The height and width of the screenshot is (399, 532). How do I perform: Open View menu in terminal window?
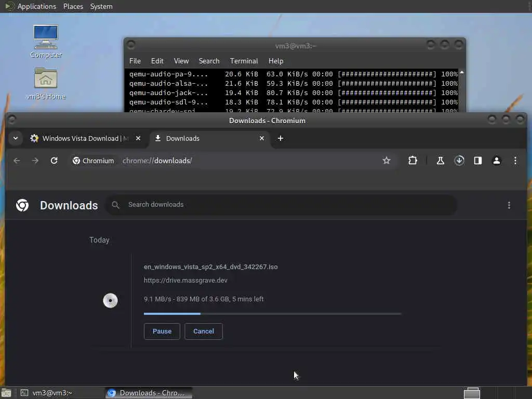(x=181, y=61)
